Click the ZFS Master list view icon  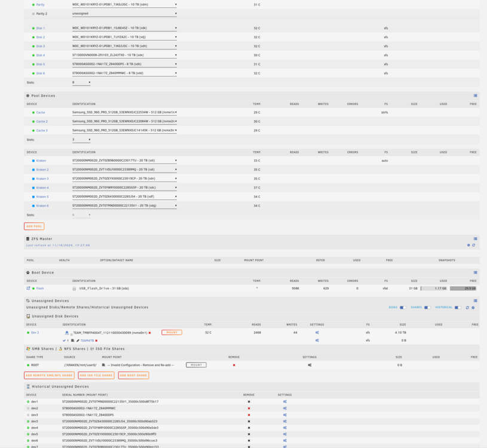pyautogui.click(x=475, y=239)
